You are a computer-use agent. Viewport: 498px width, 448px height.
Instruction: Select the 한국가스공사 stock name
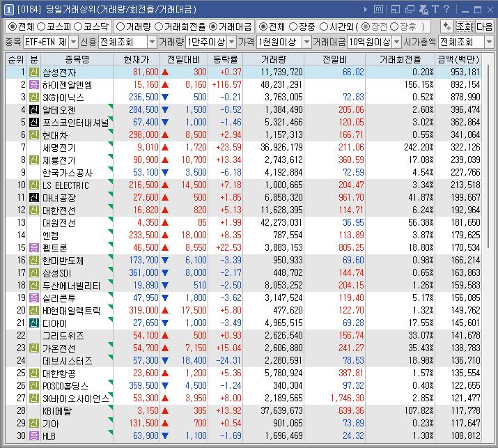coord(68,173)
